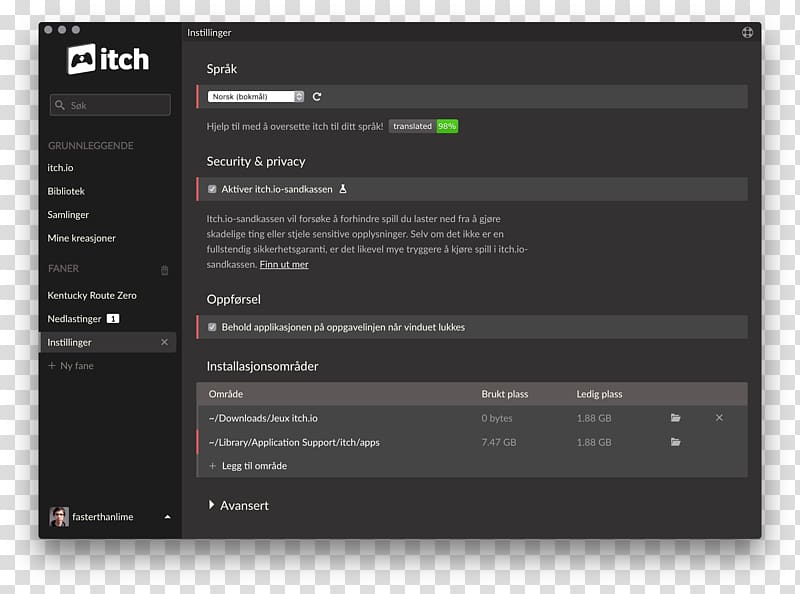Open folder for ~/Downloads/Jeux itch.io
The width and height of the screenshot is (800, 594).
pyautogui.click(x=676, y=418)
